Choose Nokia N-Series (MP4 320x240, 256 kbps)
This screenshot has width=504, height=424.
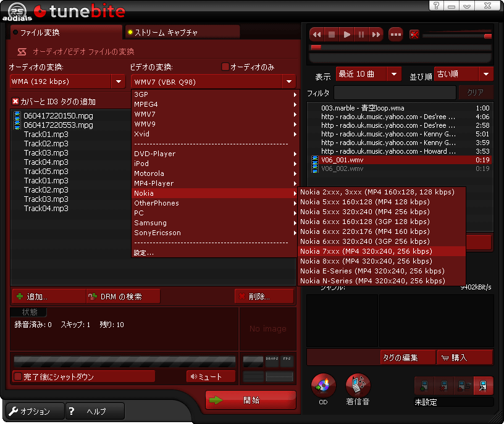[382, 281]
